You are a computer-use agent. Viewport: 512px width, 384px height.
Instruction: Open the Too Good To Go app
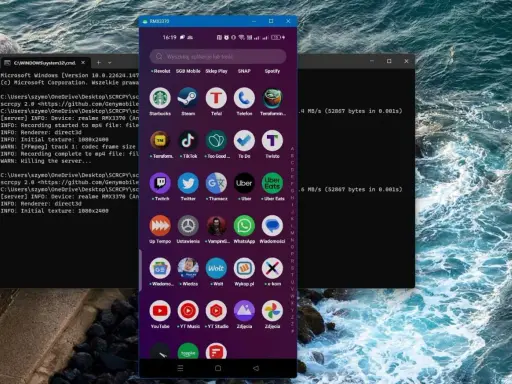click(x=216, y=141)
